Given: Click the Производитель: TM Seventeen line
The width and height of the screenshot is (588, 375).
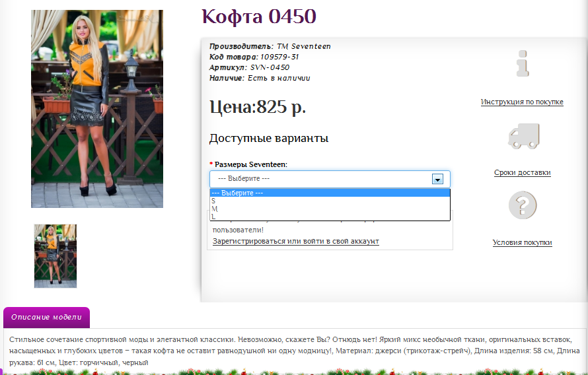Looking at the screenshot, I should pyautogui.click(x=270, y=46).
